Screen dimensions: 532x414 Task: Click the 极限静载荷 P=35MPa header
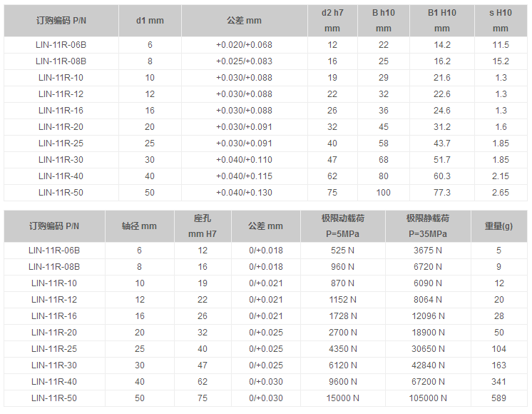tap(428, 226)
